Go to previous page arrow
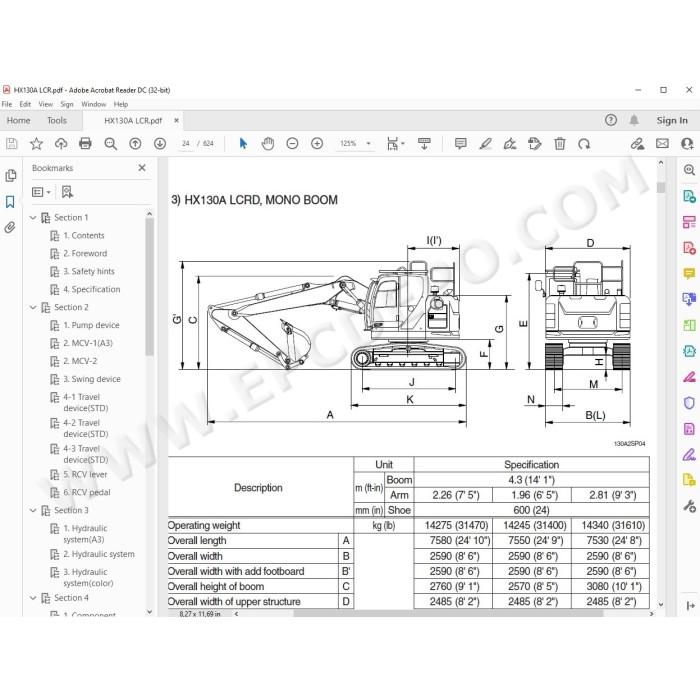Image resolution: width=700 pixels, height=700 pixels. [x=135, y=143]
